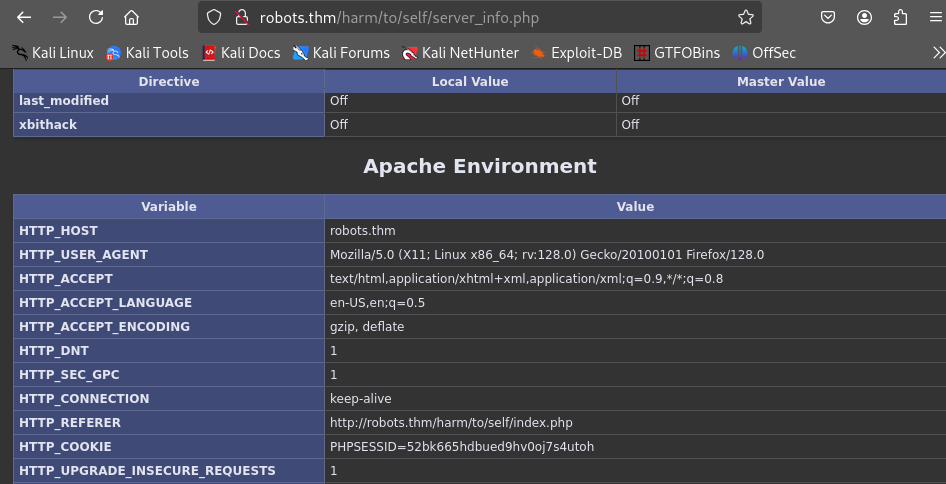Open the extensions puzzle icon
Viewport: 946px width, 484px height.
pyautogui.click(x=900, y=17)
